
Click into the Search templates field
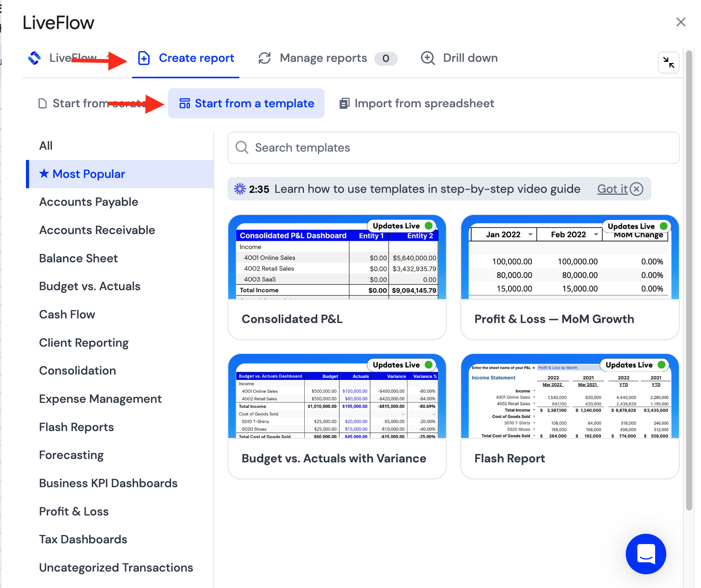coord(453,147)
